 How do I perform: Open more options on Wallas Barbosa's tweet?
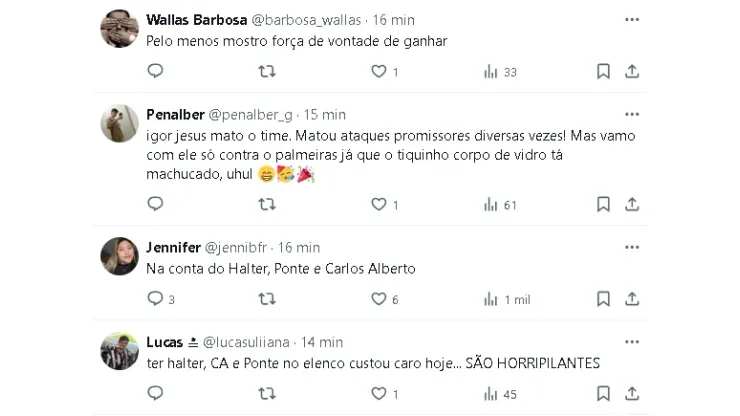click(x=632, y=19)
